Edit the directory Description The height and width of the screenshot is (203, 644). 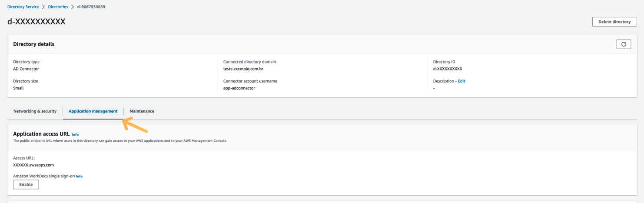tap(461, 81)
